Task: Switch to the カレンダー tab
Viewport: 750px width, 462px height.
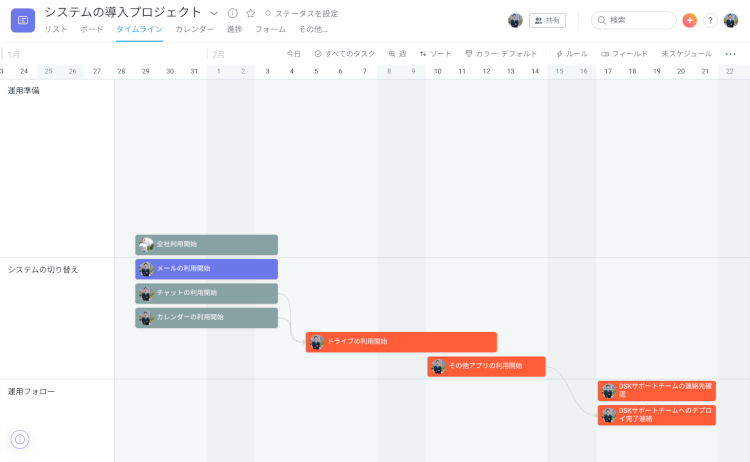Action: pyautogui.click(x=194, y=30)
